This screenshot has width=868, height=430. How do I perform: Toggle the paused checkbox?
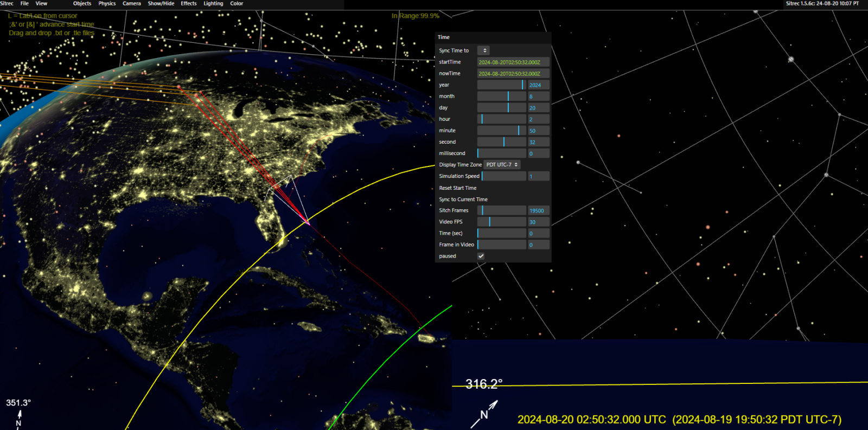click(x=481, y=256)
